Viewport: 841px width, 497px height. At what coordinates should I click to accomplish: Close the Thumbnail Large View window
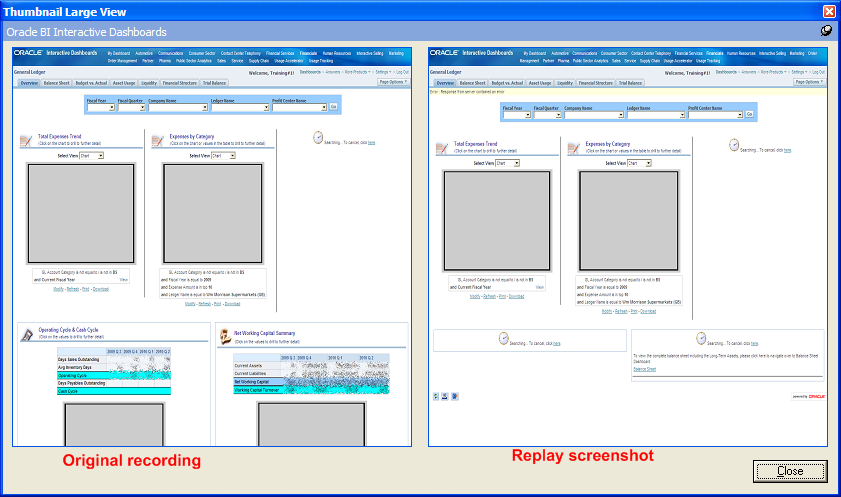click(829, 11)
